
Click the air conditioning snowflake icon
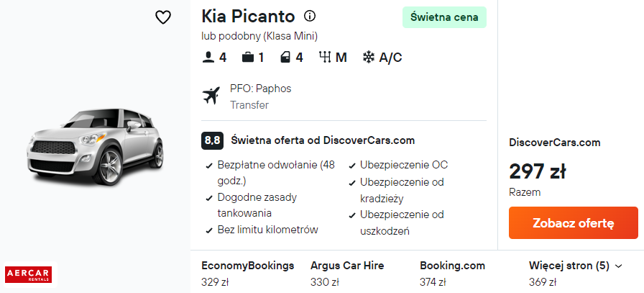coord(369,58)
